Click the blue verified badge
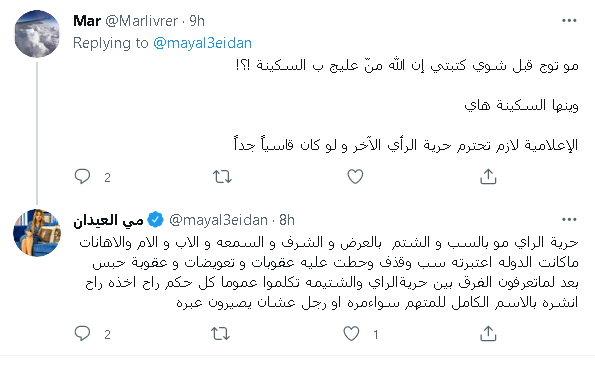 155,220
